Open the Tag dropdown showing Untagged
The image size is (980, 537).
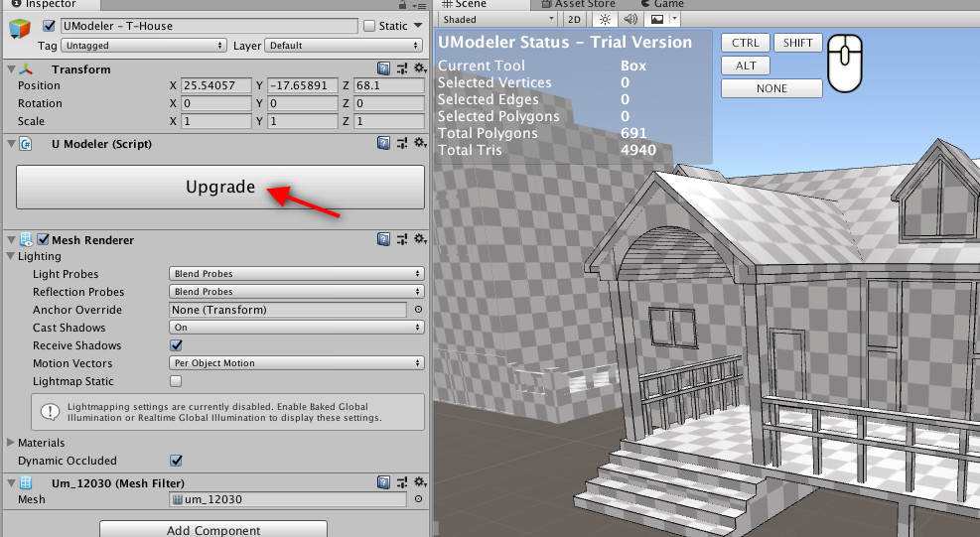[x=144, y=46]
